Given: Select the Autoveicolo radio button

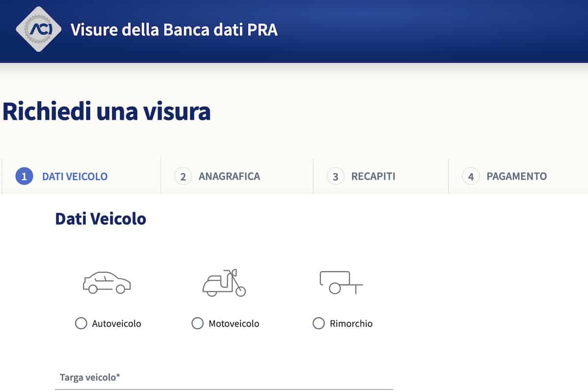Looking at the screenshot, I should [80, 323].
